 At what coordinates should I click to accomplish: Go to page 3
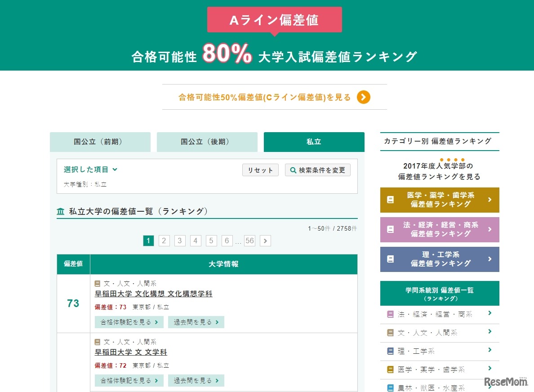pos(180,241)
